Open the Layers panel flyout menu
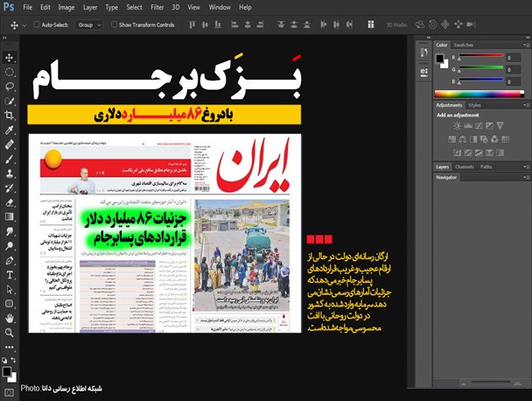The width and height of the screenshot is (532, 401). (526, 166)
